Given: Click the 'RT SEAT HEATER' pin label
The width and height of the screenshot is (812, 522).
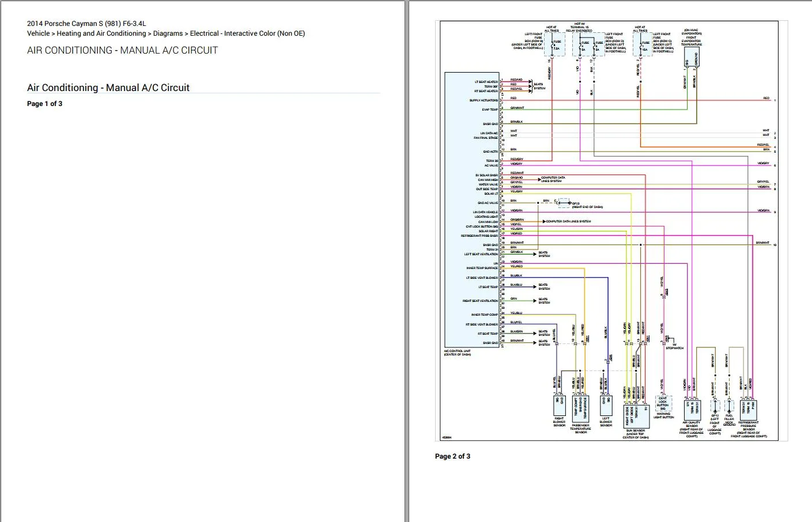Looking at the screenshot, I should [486, 91].
